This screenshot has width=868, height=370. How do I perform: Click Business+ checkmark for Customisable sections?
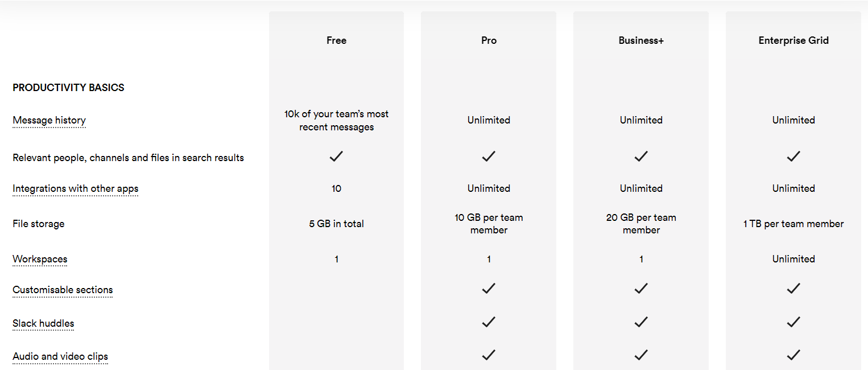click(x=641, y=289)
